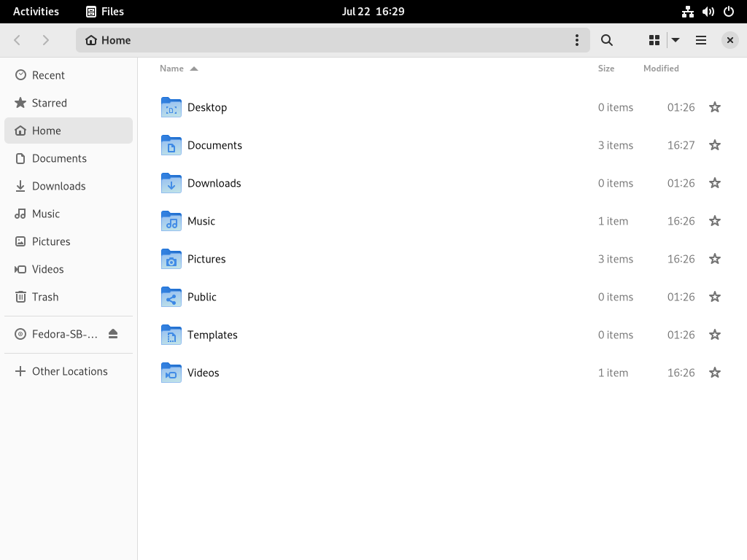747x560 pixels.
Task: Close the Files window
Action: 729,40
